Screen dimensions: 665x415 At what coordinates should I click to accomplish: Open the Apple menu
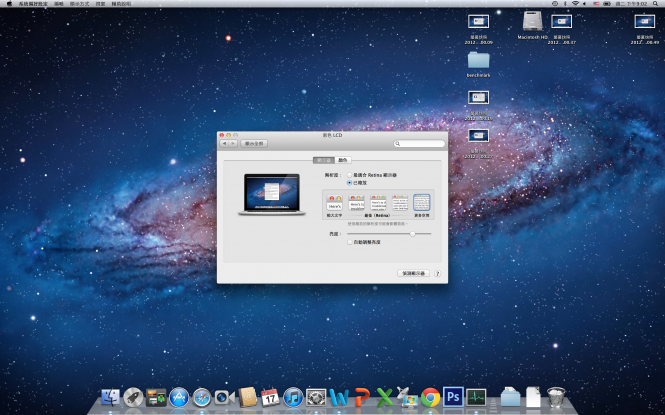(x=9, y=3)
